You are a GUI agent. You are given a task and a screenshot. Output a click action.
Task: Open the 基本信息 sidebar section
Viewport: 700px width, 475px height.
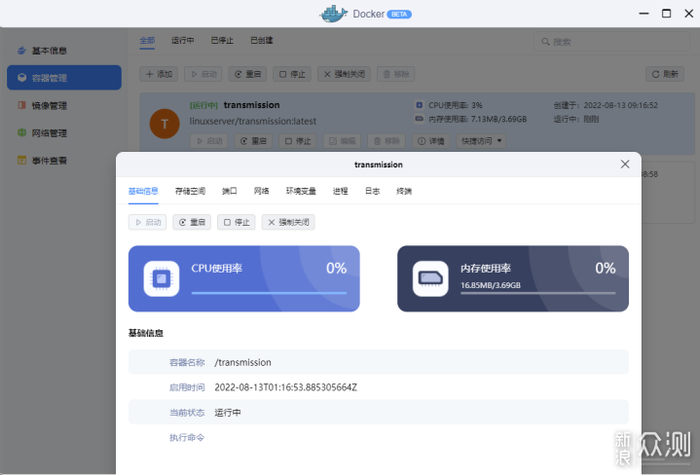[64, 50]
